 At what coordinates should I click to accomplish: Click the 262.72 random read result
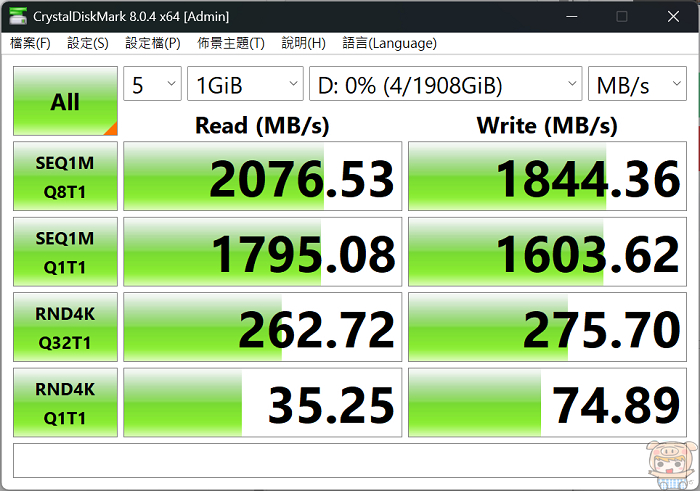pos(262,327)
